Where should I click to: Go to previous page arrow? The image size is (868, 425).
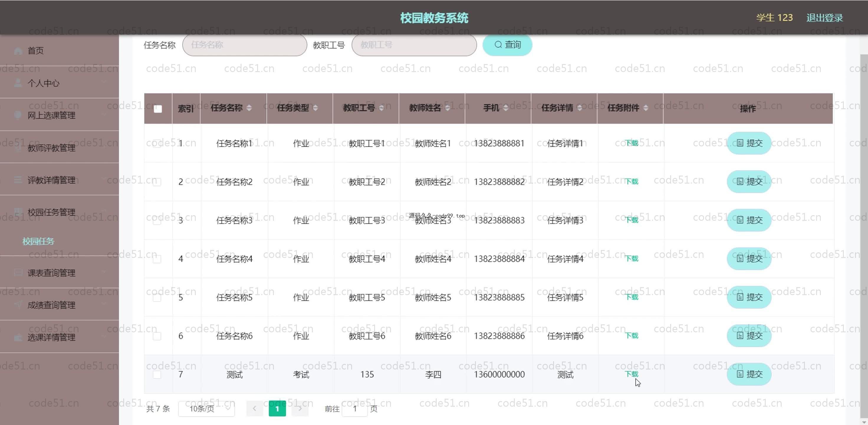pos(255,408)
